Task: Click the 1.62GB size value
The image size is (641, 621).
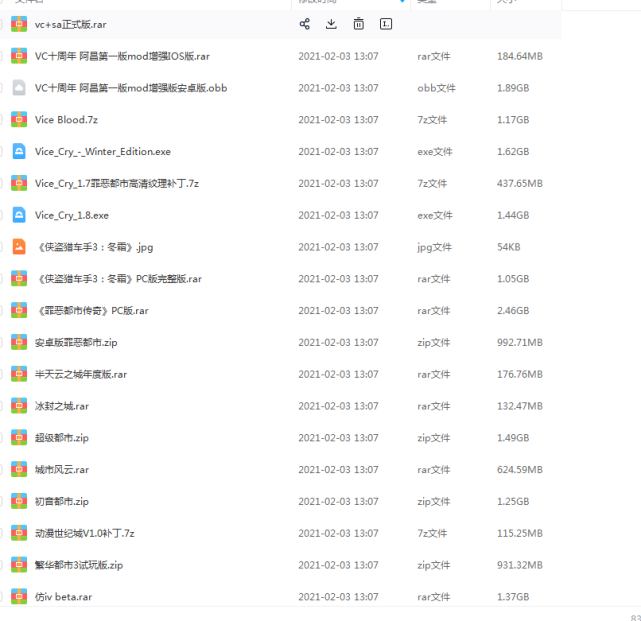Action: (x=513, y=151)
